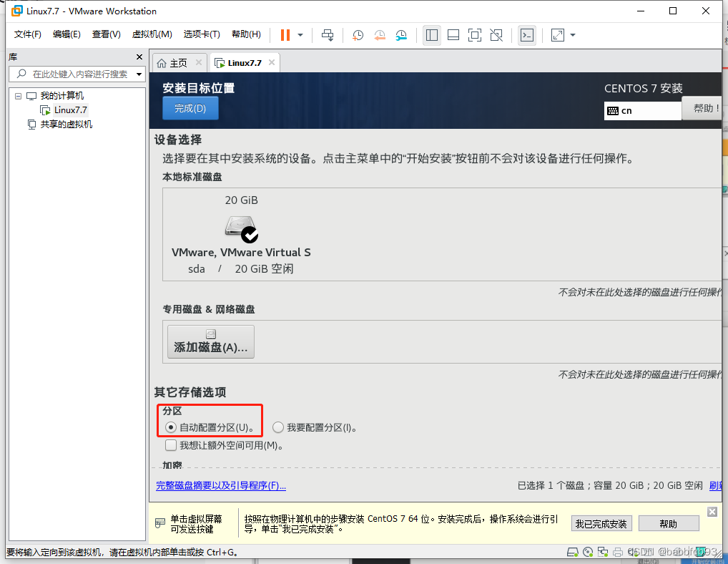Click the 安装目标位置 heading text

click(x=199, y=88)
